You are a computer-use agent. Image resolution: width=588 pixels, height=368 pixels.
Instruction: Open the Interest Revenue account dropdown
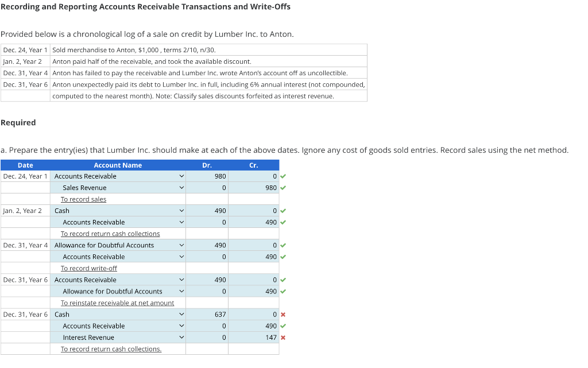(x=181, y=337)
